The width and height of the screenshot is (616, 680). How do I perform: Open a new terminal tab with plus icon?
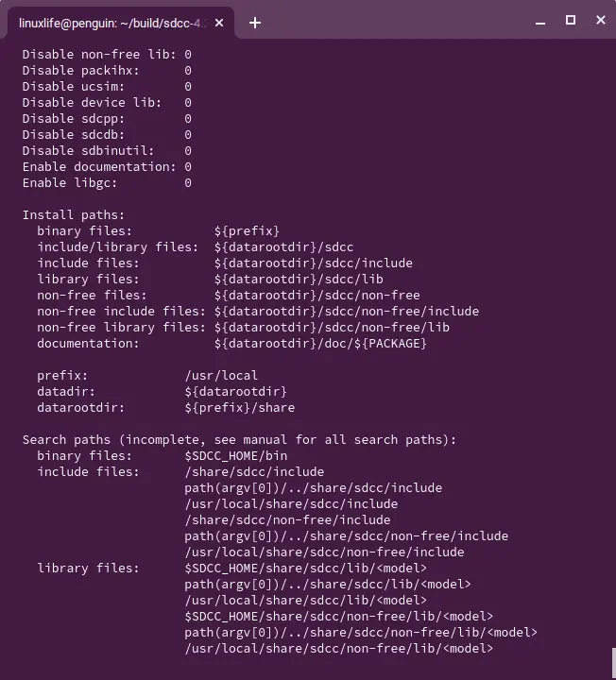(x=255, y=23)
